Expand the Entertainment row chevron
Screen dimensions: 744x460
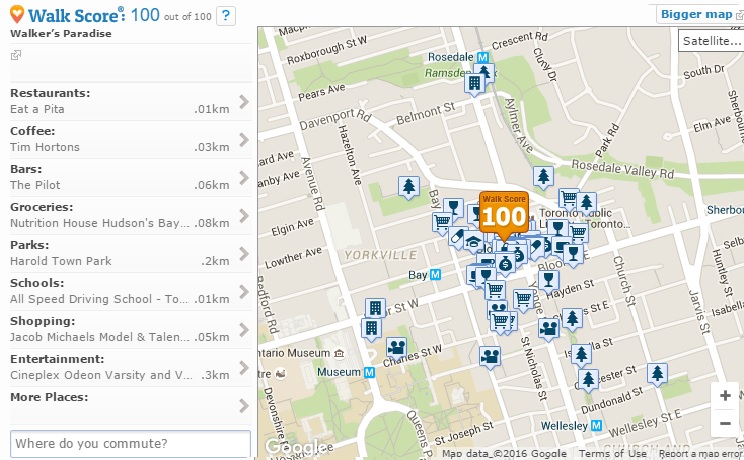tap(244, 367)
